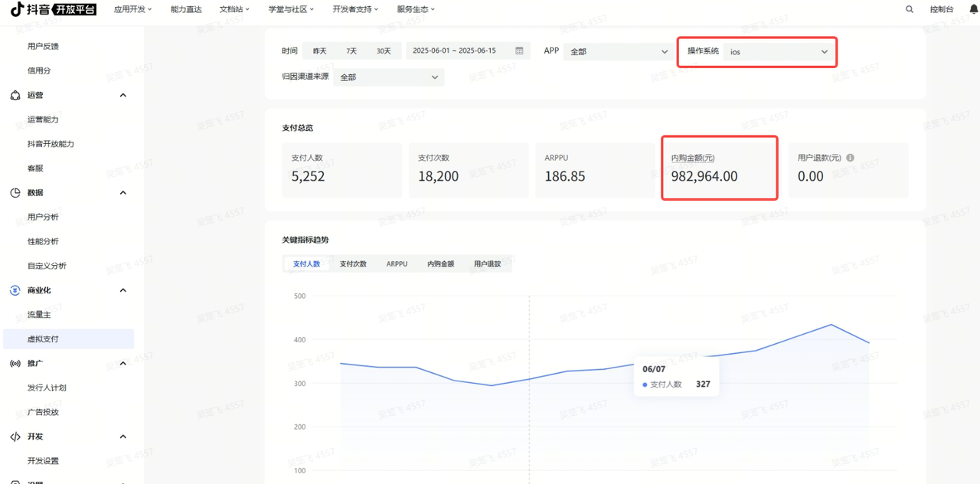Select the 30天 time range option

[x=384, y=51]
